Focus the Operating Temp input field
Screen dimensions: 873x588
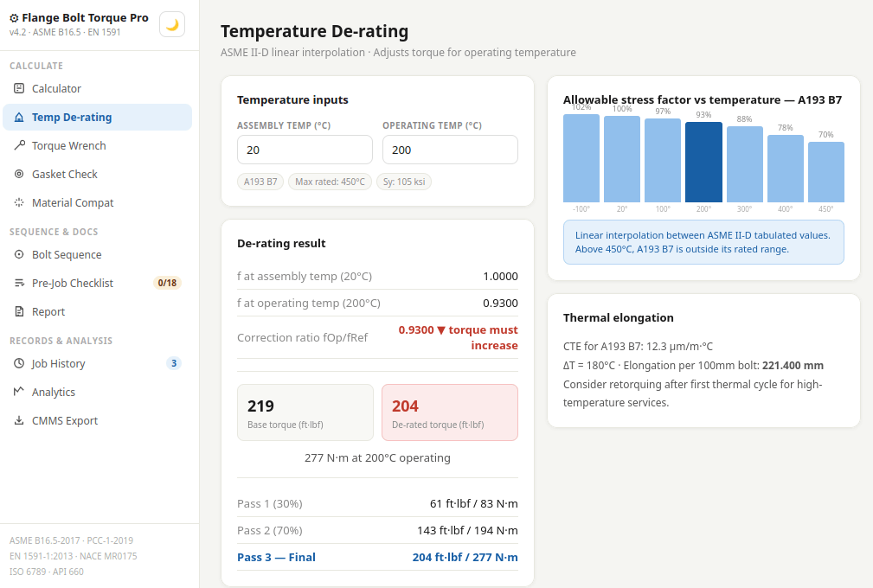coord(450,150)
